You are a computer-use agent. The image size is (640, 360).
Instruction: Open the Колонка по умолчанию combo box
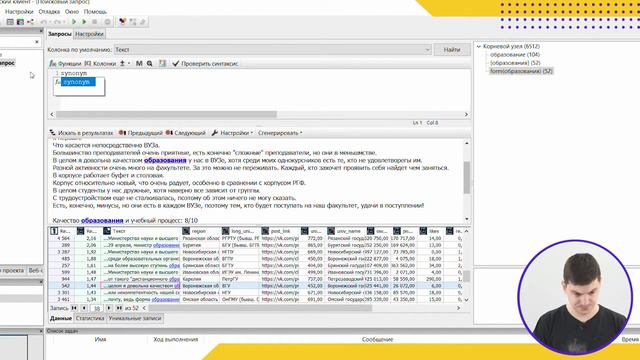point(273,50)
